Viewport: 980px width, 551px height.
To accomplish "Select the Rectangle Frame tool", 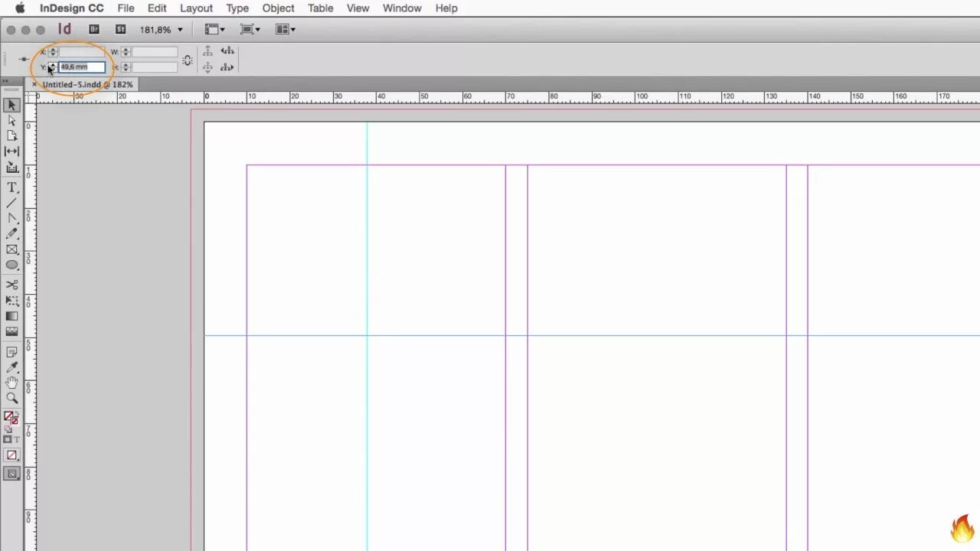I will click(x=11, y=249).
